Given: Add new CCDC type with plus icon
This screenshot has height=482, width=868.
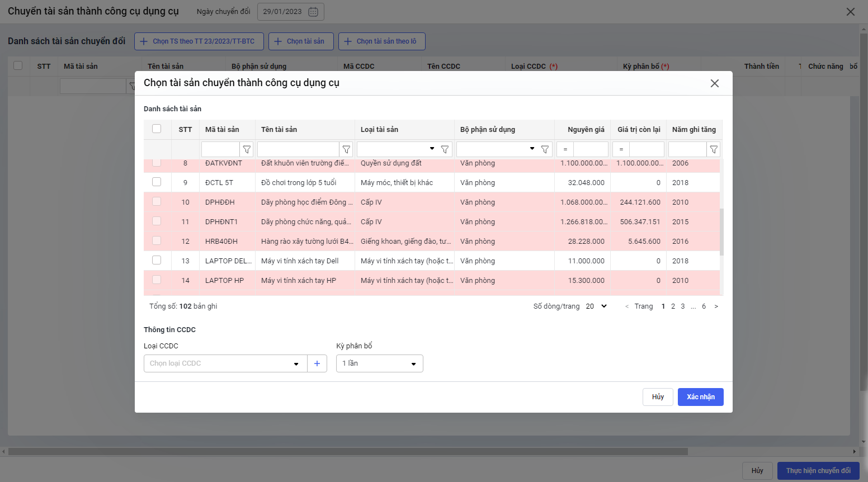Looking at the screenshot, I should 317,363.
